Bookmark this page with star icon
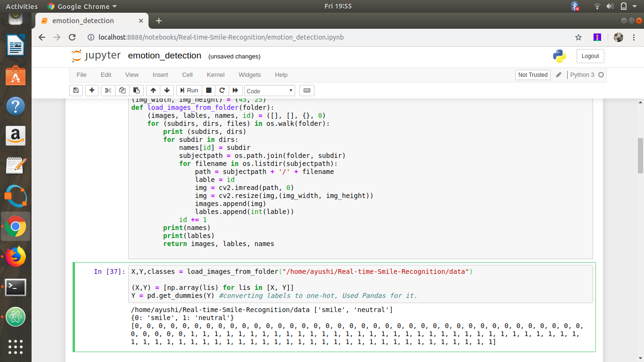This screenshot has width=644, height=362. coord(578,37)
